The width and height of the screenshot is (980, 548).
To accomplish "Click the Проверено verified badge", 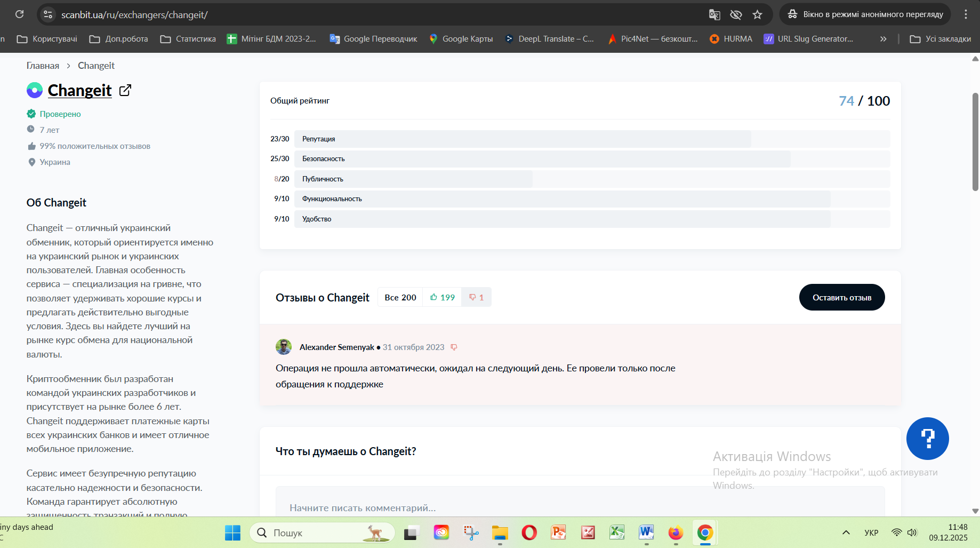I will click(54, 114).
